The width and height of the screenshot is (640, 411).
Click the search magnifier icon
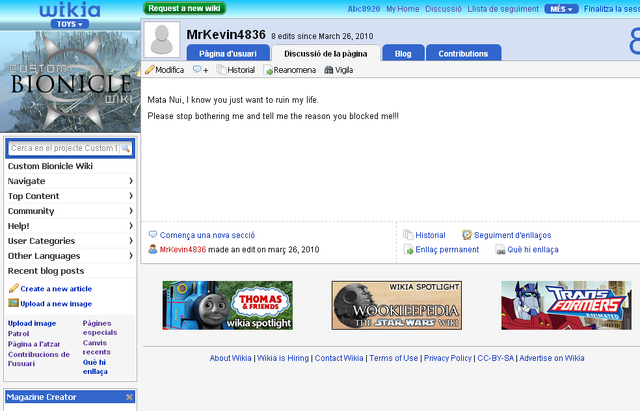[125, 148]
